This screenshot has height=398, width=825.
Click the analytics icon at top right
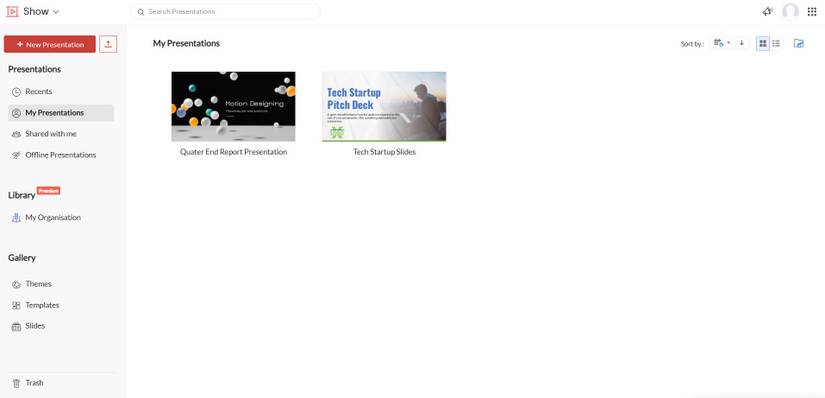click(799, 44)
